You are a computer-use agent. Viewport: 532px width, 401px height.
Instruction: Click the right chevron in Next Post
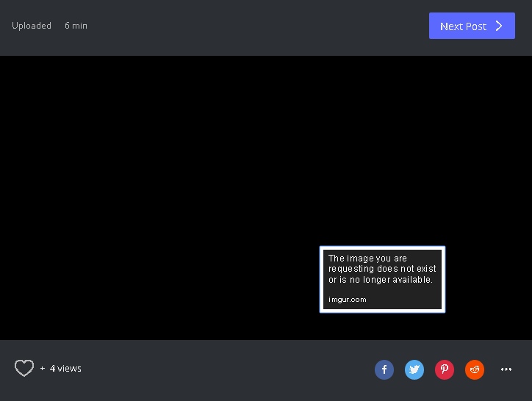click(500, 26)
